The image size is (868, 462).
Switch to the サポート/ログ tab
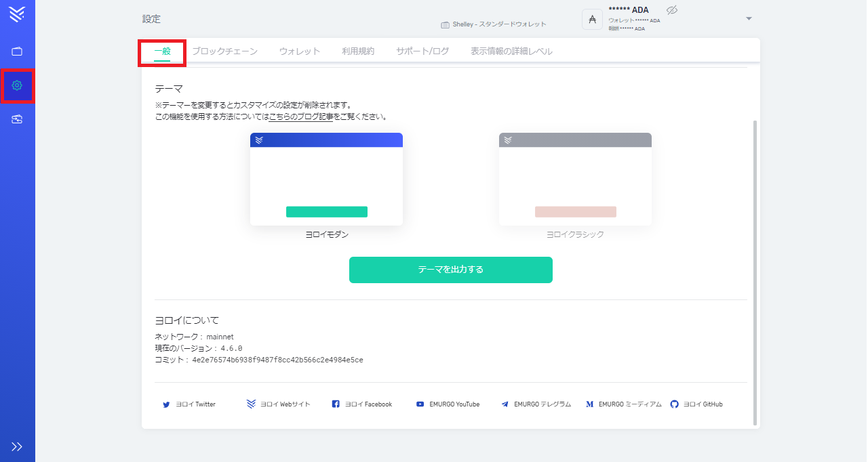coord(422,51)
